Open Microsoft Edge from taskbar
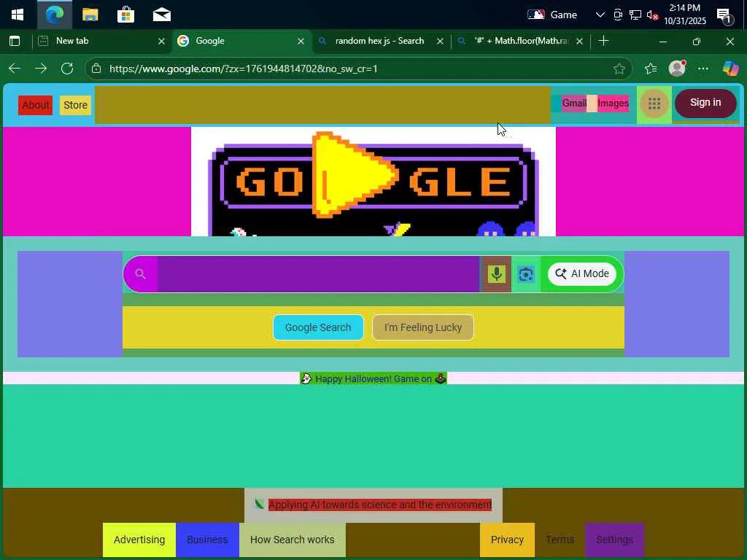 (x=55, y=15)
